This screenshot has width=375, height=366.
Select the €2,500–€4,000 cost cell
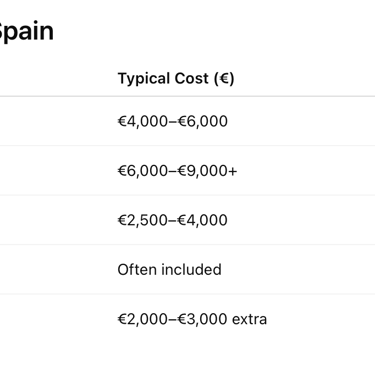[x=173, y=220]
